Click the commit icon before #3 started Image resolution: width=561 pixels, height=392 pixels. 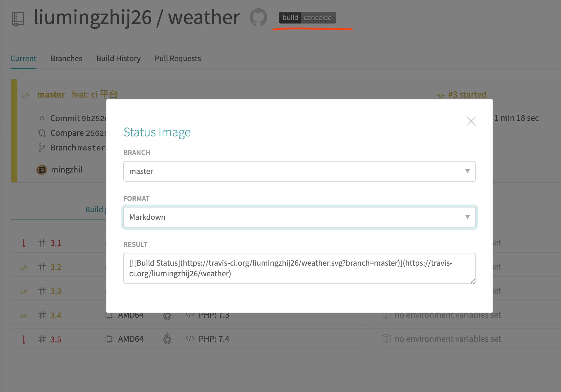(x=441, y=96)
